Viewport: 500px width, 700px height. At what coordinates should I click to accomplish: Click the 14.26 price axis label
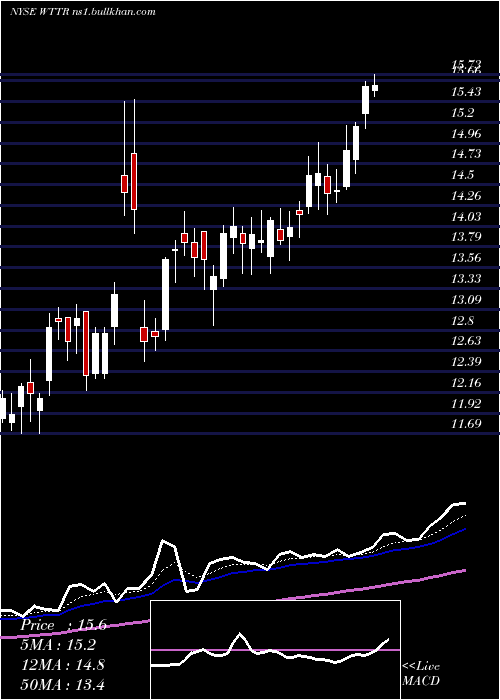tap(466, 196)
